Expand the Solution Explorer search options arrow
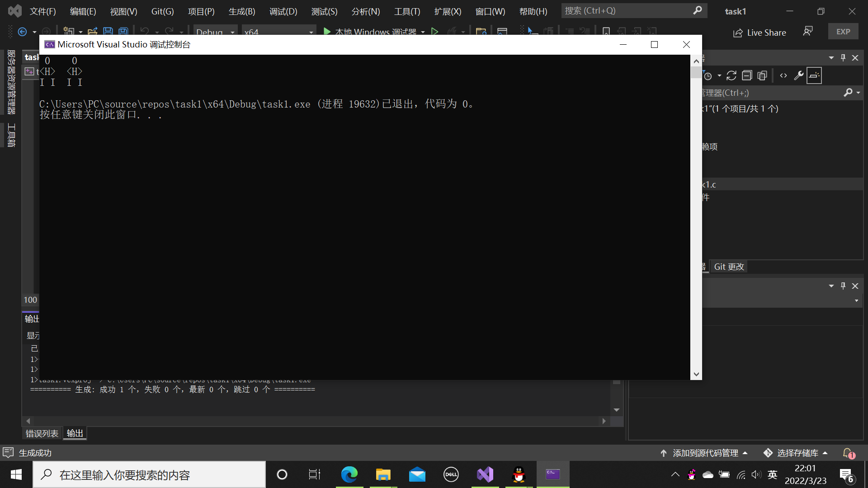 (859, 93)
